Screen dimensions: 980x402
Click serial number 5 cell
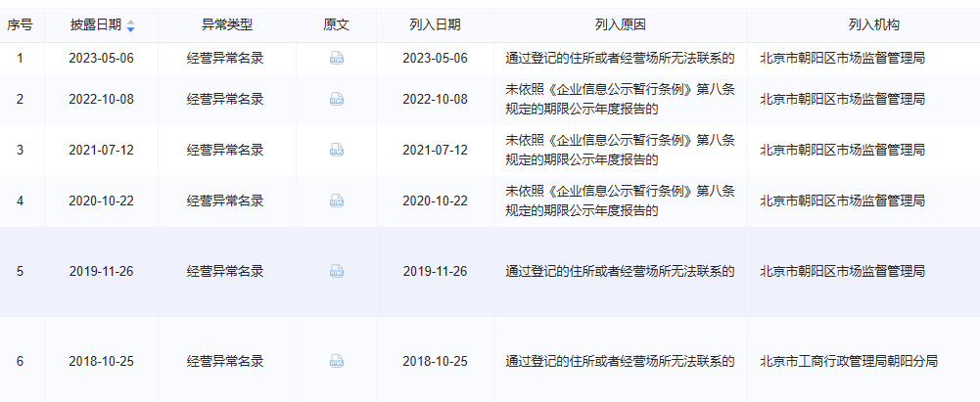(x=20, y=272)
